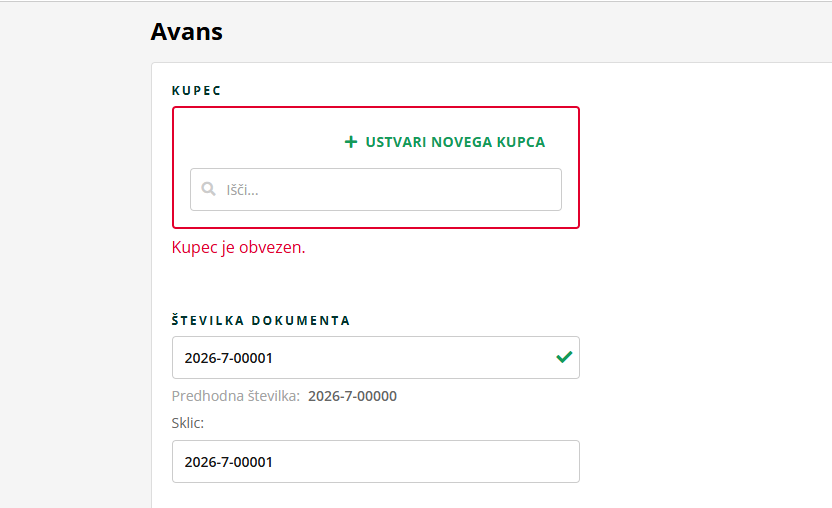This screenshot has height=508, width=832.
Task: Click the 'Sklic:' field label
Action: point(188,423)
